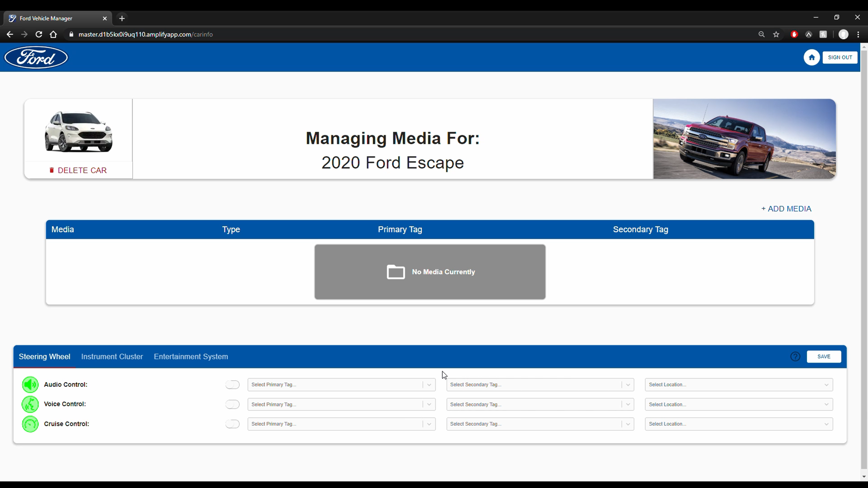868x488 pixels.
Task: Click the home icon button
Action: 811,57
